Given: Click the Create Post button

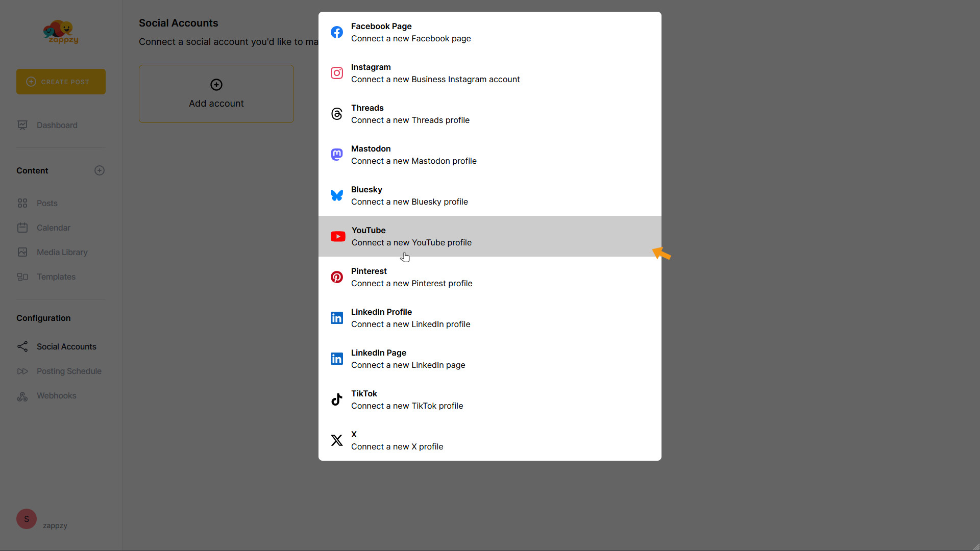Looking at the screenshot, I should 61,82.
